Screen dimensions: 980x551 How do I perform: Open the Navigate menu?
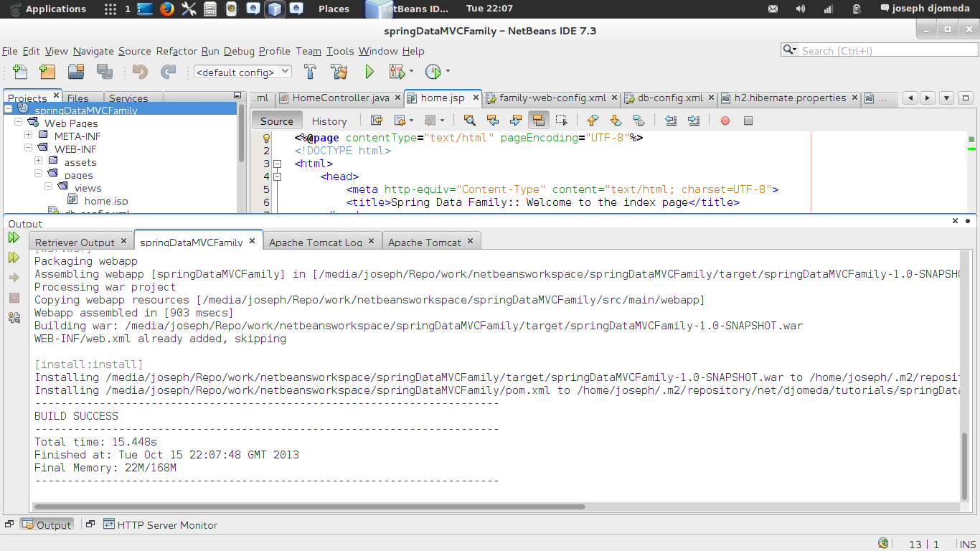coord(93,51)
